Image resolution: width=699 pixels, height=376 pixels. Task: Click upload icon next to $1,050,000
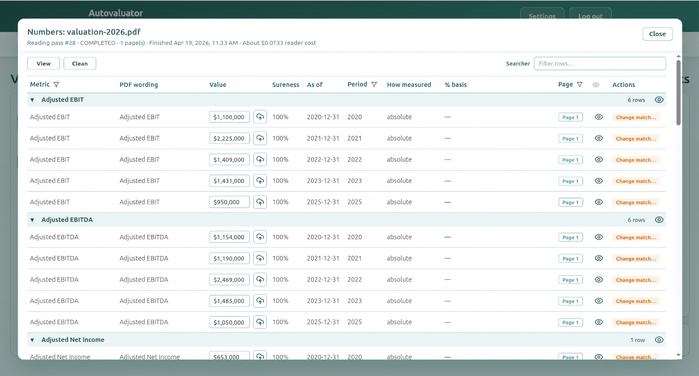point(260,322)
